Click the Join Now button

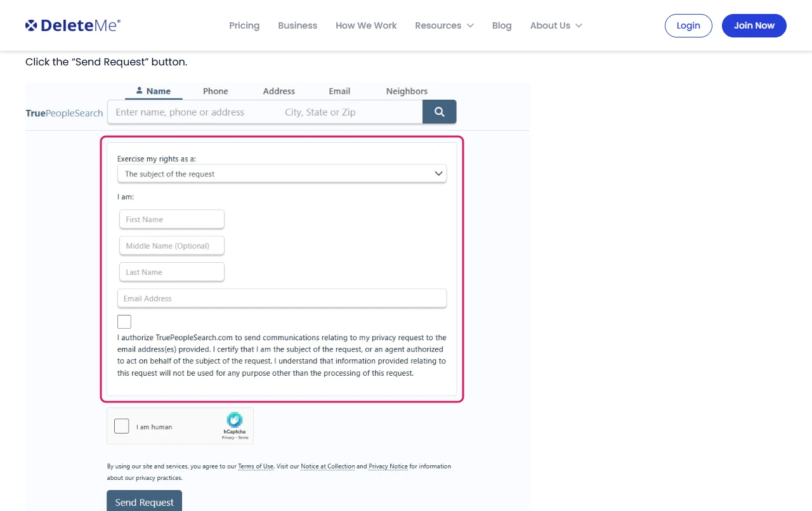pos(754,25)
